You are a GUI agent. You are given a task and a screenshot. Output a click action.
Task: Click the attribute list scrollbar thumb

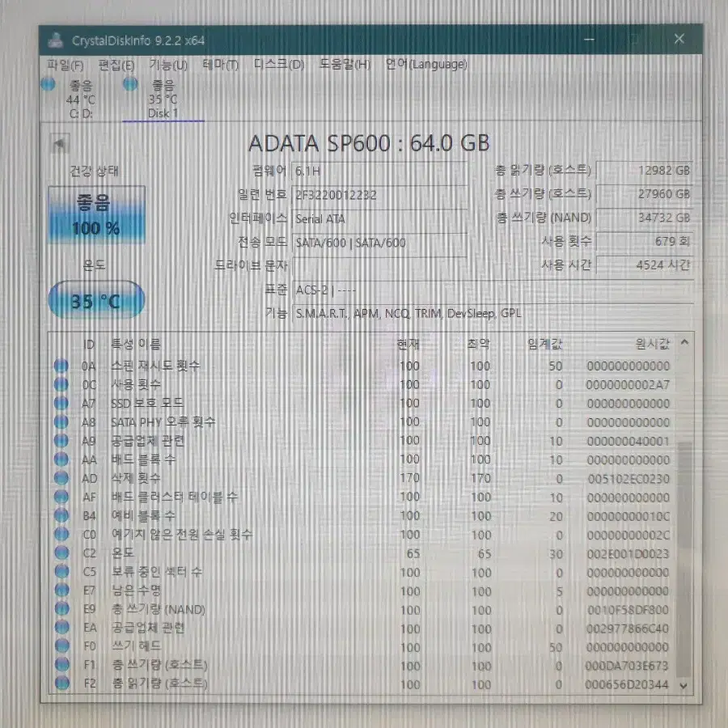pyautogui.click(x=684, y=560)
